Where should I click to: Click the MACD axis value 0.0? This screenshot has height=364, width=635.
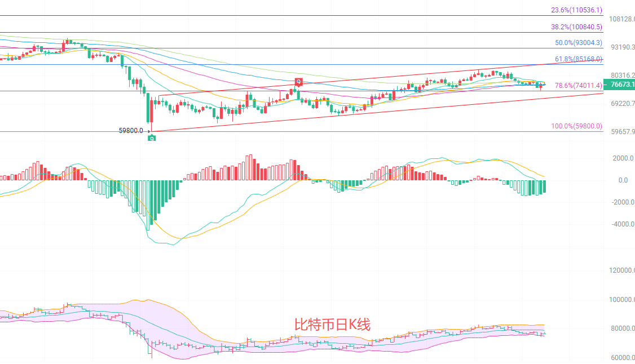(623, 180)
